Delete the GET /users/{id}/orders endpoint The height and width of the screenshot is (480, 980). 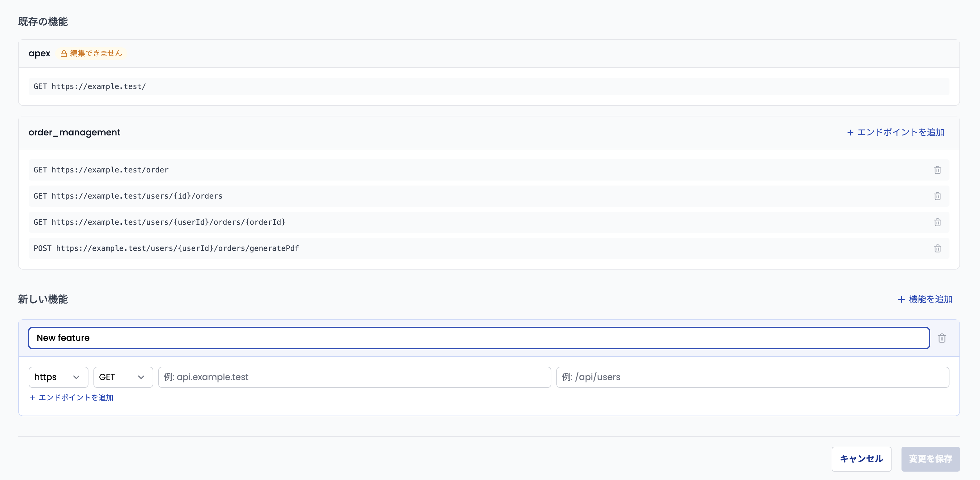click(937, 196)
